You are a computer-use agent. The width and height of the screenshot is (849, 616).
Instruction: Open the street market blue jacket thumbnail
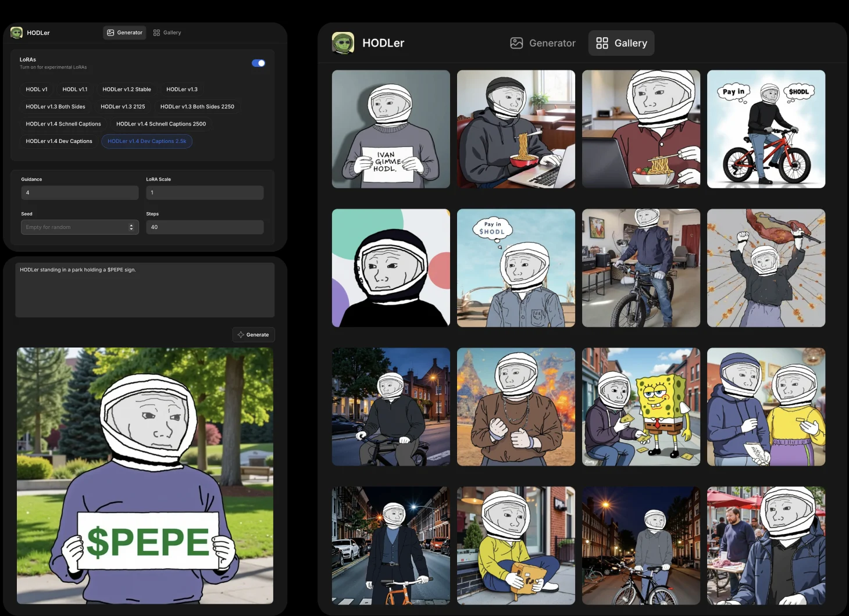pos(766,546)
